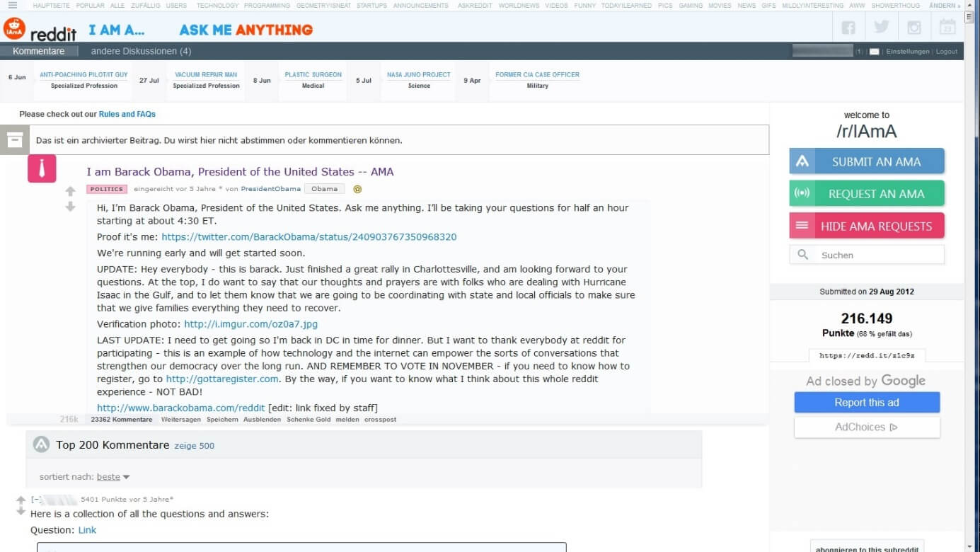Open the calendar icon in header
The image size is (980, 552).
(947, 27)
